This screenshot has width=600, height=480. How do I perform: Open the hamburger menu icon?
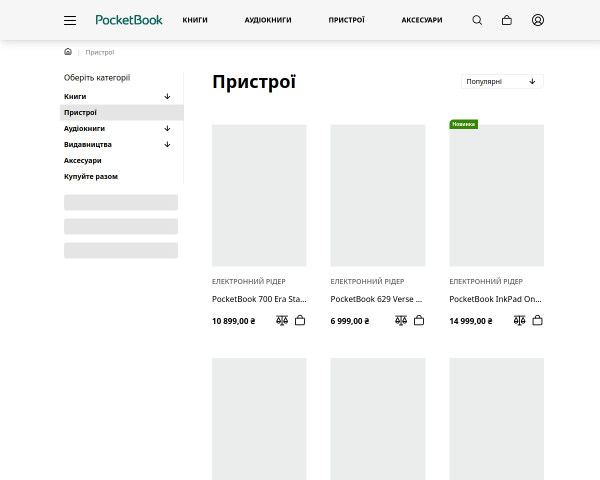(x=70, y=20)
